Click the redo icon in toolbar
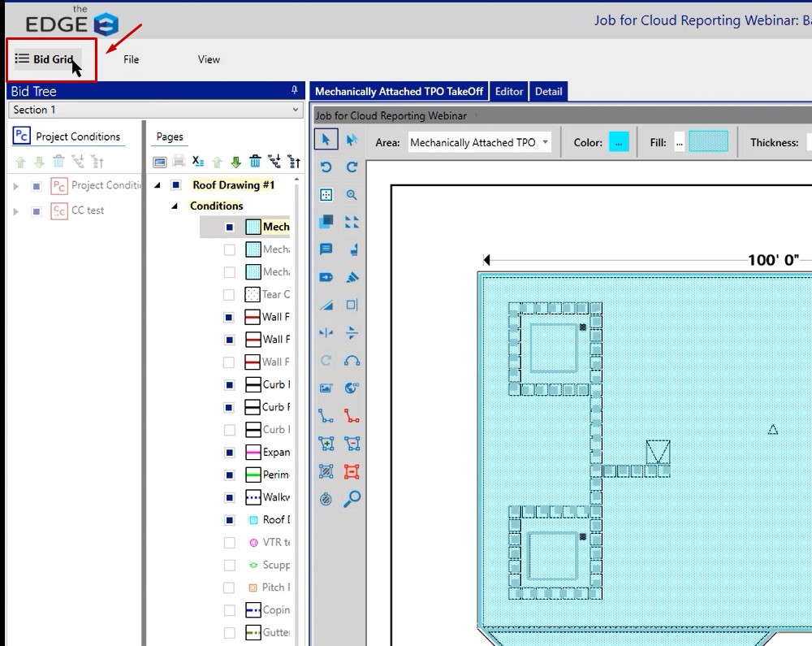 352,167
